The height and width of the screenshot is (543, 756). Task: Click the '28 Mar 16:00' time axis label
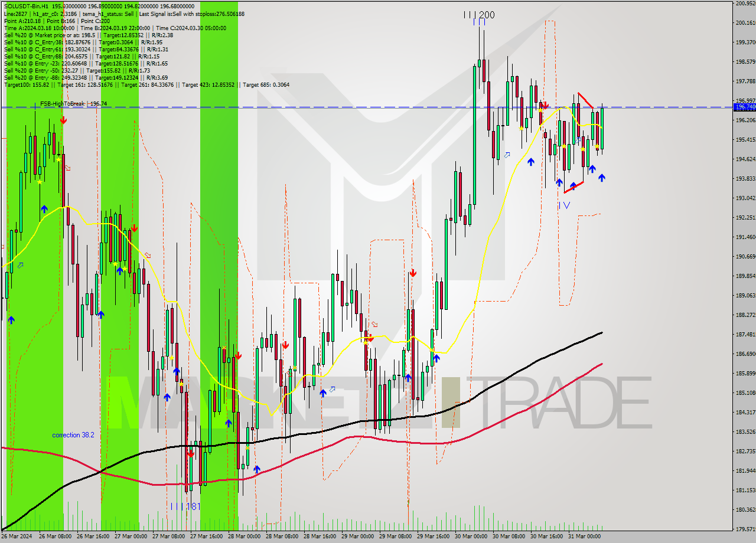point(319,537)
